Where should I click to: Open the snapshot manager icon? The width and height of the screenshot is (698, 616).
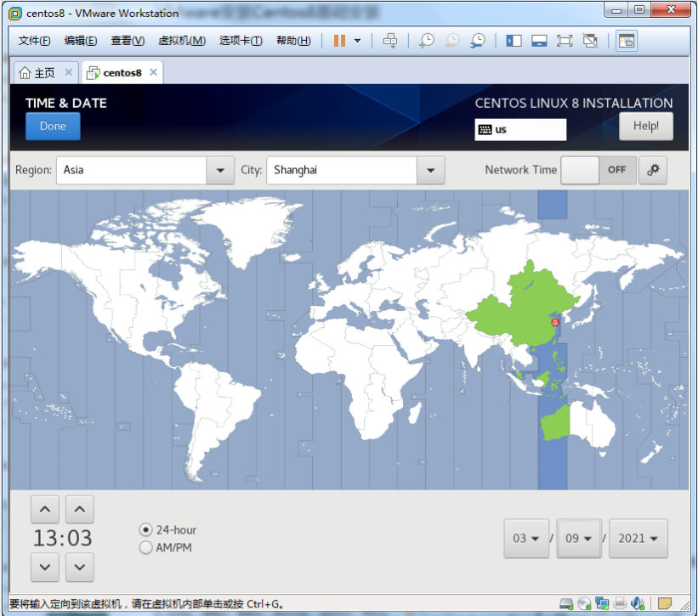pyautogui.click(x=479, y=41)
